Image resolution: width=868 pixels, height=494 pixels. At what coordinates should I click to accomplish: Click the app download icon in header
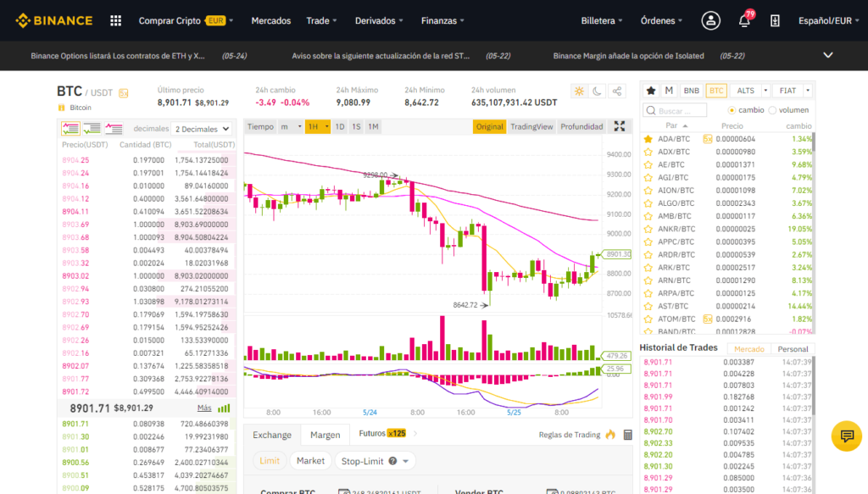pos(775,20)
